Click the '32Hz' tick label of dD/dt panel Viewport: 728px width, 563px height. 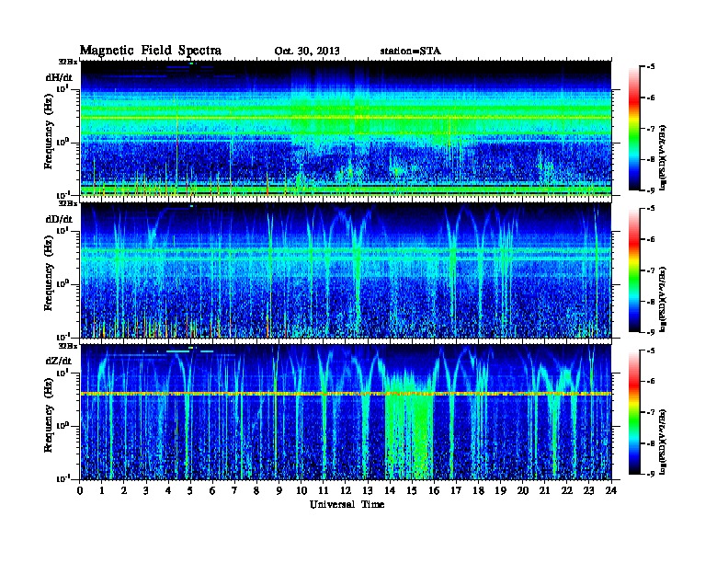68,203
